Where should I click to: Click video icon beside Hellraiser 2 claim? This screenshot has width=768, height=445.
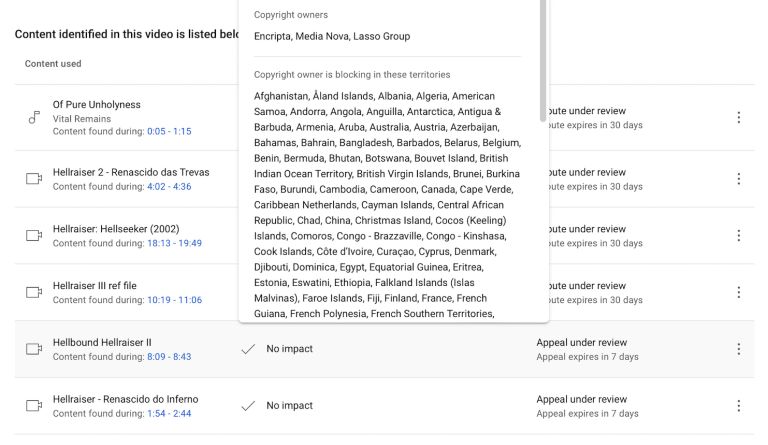point(33,179)
